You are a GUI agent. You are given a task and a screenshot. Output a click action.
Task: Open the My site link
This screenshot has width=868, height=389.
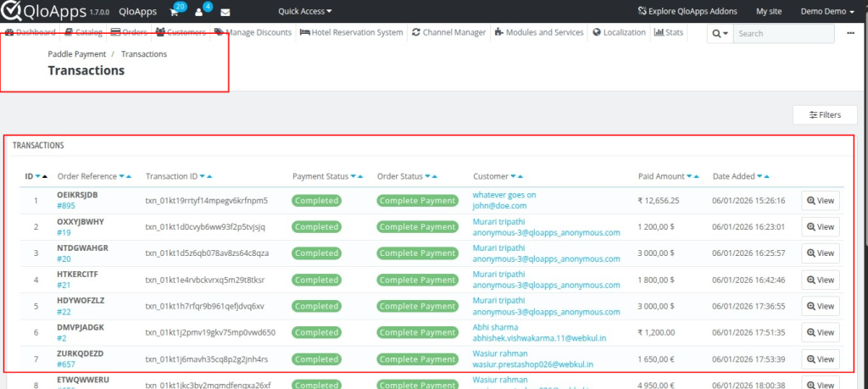pyautogui.click(x=768, y=11)
